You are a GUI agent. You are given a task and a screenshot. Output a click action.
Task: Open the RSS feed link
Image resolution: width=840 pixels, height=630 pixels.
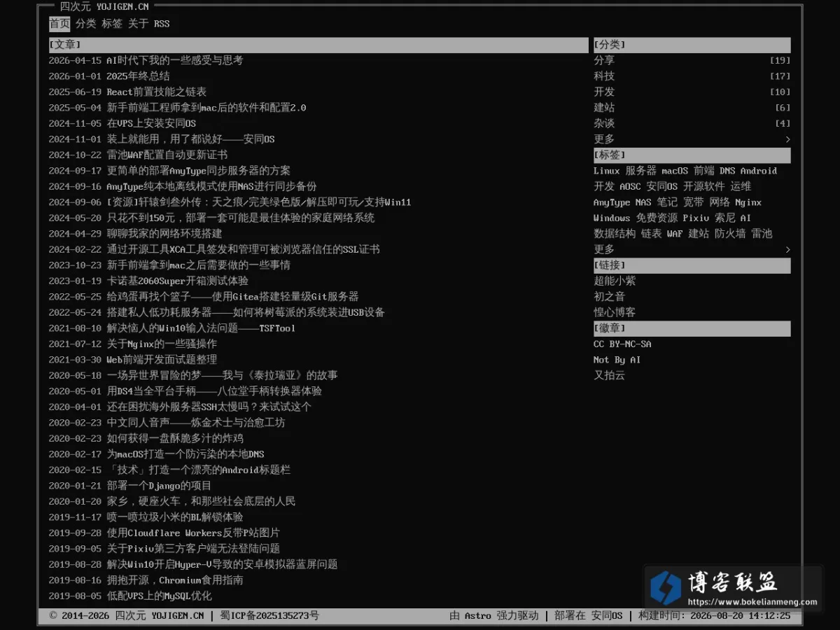[x=162, y=24]
